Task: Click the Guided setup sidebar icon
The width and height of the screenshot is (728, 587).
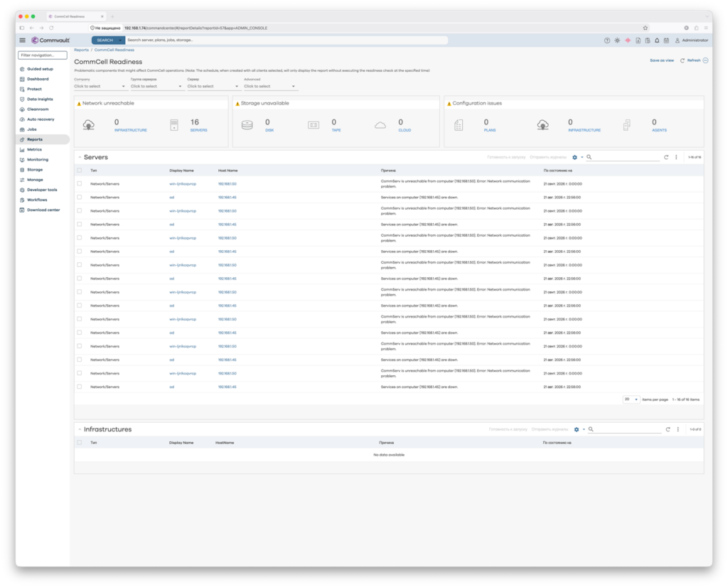Action: tap(22, 69)
